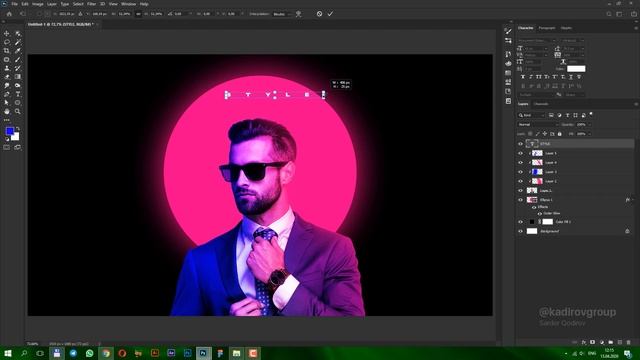Select the Eraser tool
Viewport: 640px width, 360px height.
click(7, 77)
